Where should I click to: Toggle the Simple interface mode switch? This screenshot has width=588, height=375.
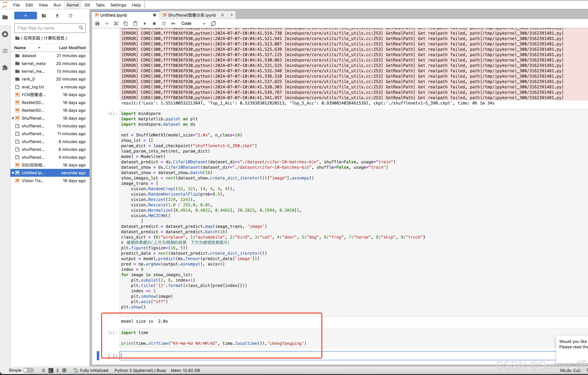click(29, 370)
